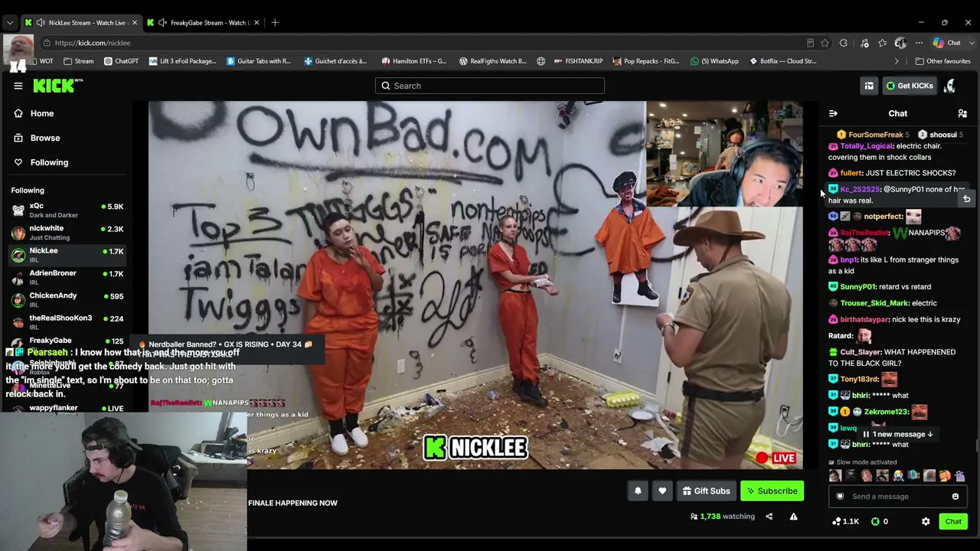Viewport: 980px width, 551px height.
Task: View site information lock icon
Action: (47, 43)
